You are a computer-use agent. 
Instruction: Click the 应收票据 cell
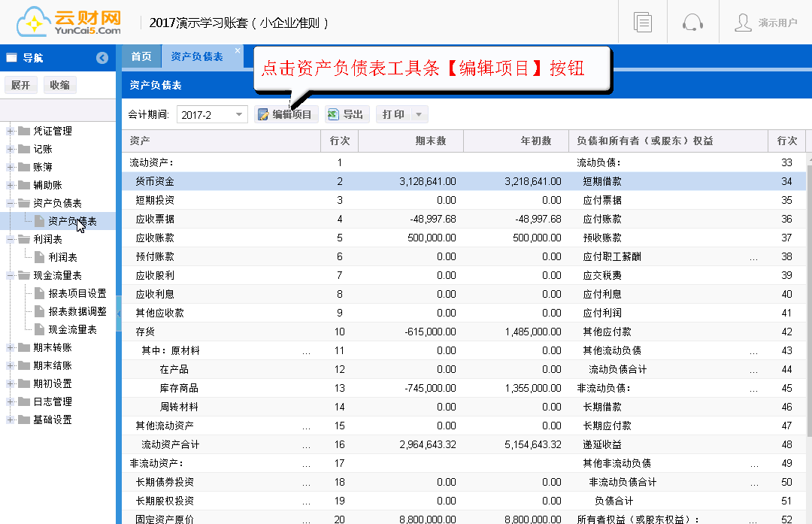pyautogui.click(x=155, y=219)
